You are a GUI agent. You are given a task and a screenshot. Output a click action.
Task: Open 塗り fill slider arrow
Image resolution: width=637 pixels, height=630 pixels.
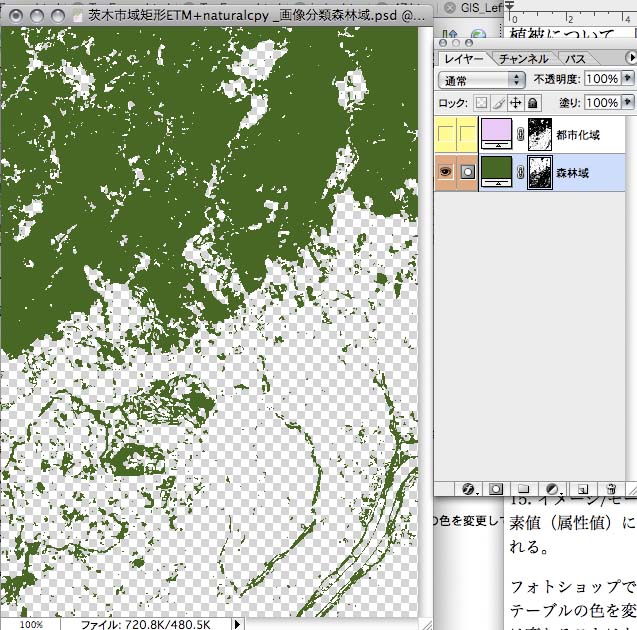(x=628, y=102)
